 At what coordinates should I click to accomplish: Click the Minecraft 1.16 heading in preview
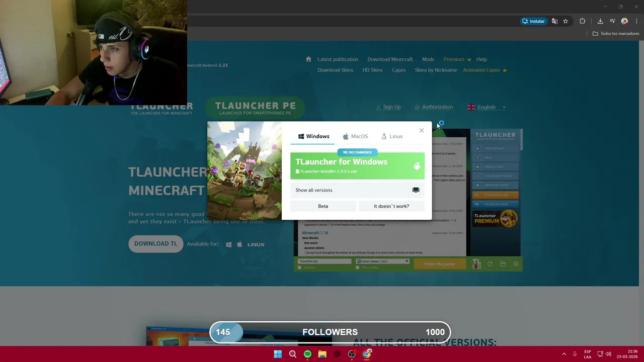pyautogui.click(x=315, y=233)
